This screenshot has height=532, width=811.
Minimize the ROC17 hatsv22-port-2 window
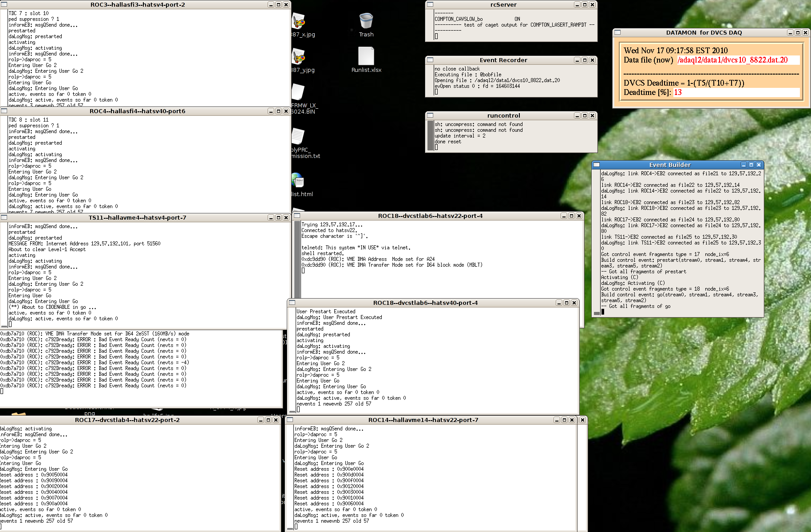(x=261, y=420)
